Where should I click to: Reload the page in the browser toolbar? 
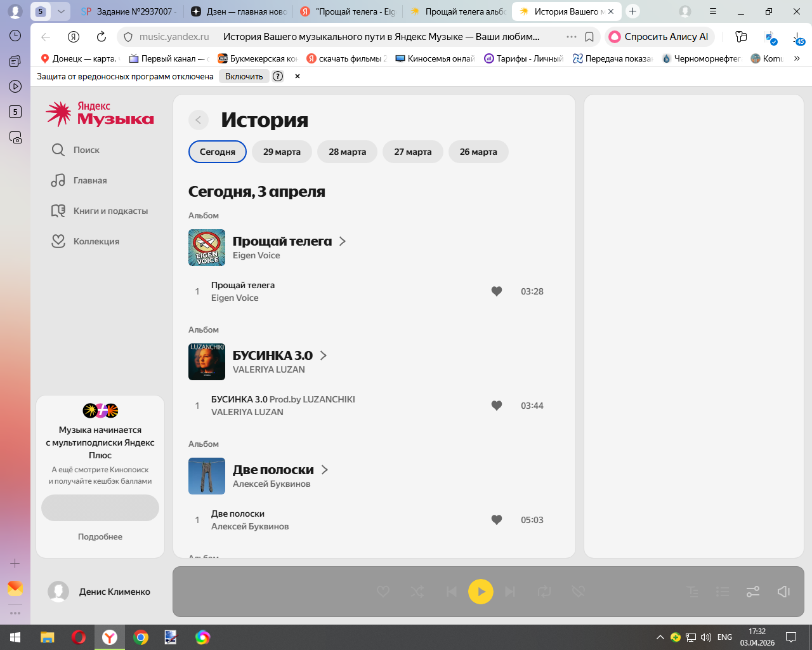pos(101,37)
